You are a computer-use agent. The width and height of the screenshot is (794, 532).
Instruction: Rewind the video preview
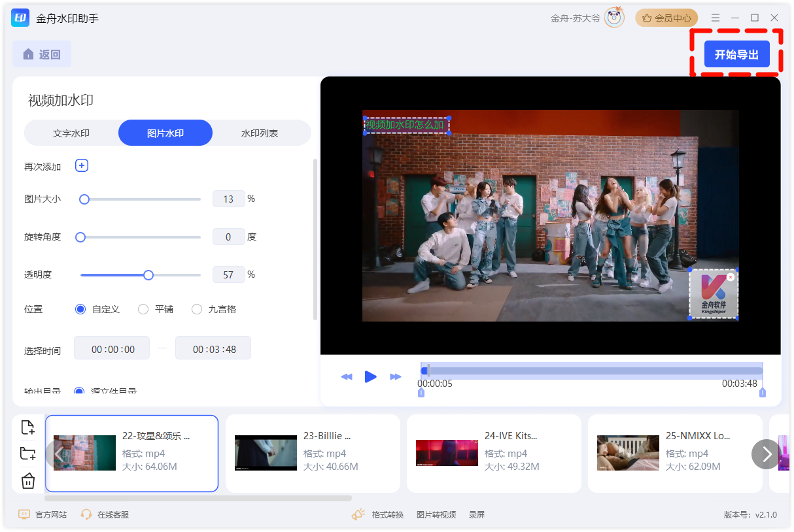coord(347,377)
